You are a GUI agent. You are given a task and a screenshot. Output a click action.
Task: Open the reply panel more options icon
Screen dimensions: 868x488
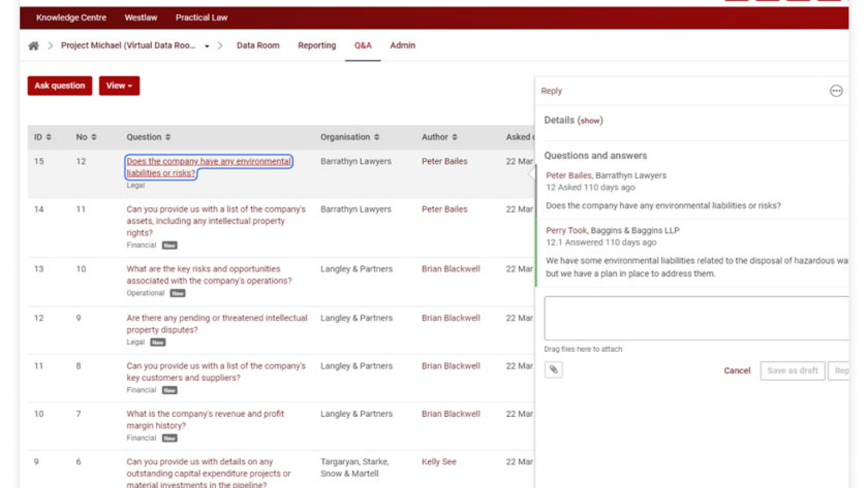tap(836, 91)
